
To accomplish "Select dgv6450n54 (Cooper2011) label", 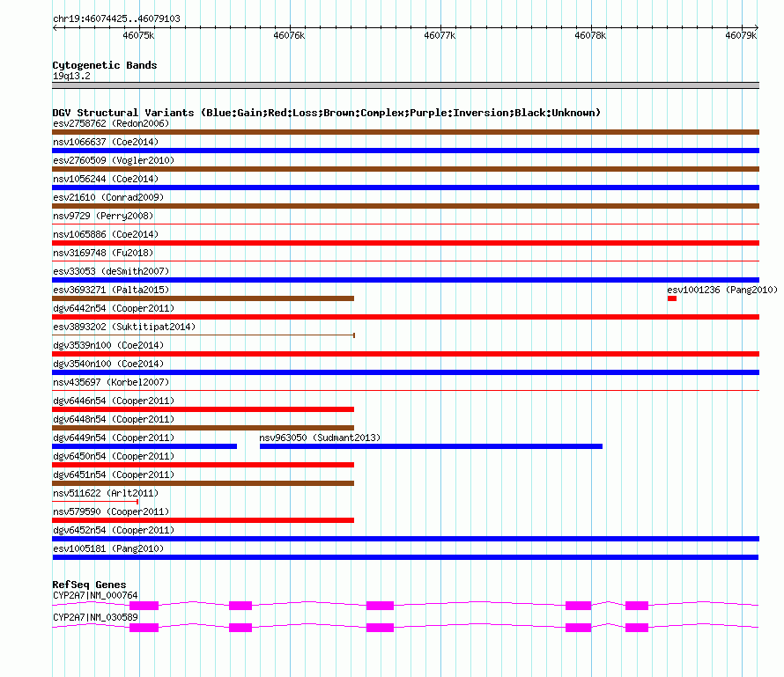I will tap(114, 456).
